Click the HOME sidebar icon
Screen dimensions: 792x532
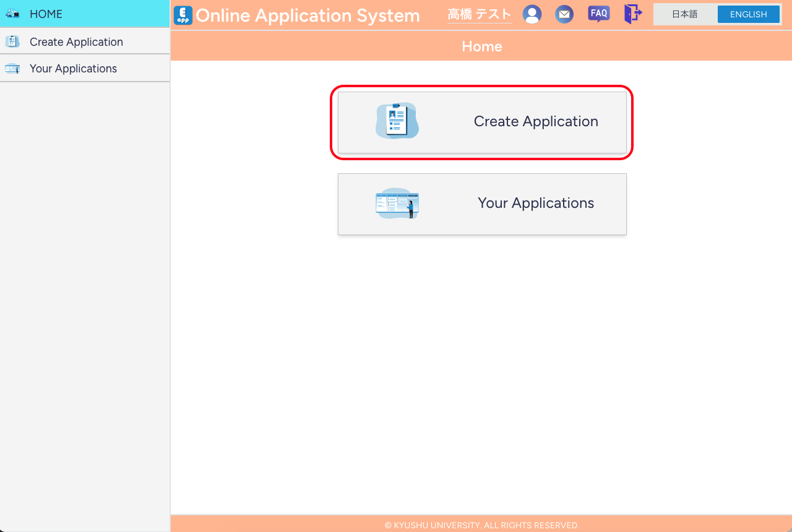click(12, 14)
